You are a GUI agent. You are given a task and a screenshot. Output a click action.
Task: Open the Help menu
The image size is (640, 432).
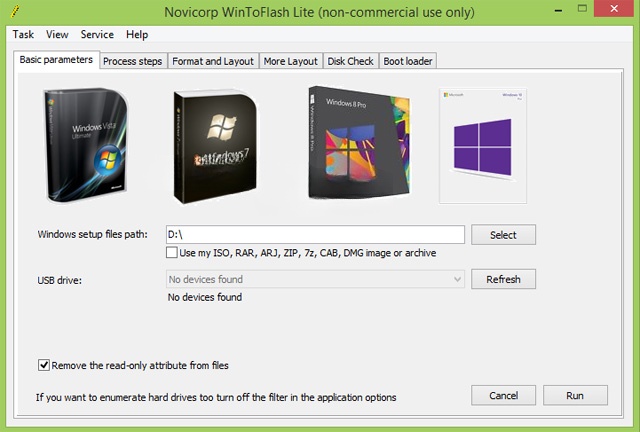[x=137, y=35]
